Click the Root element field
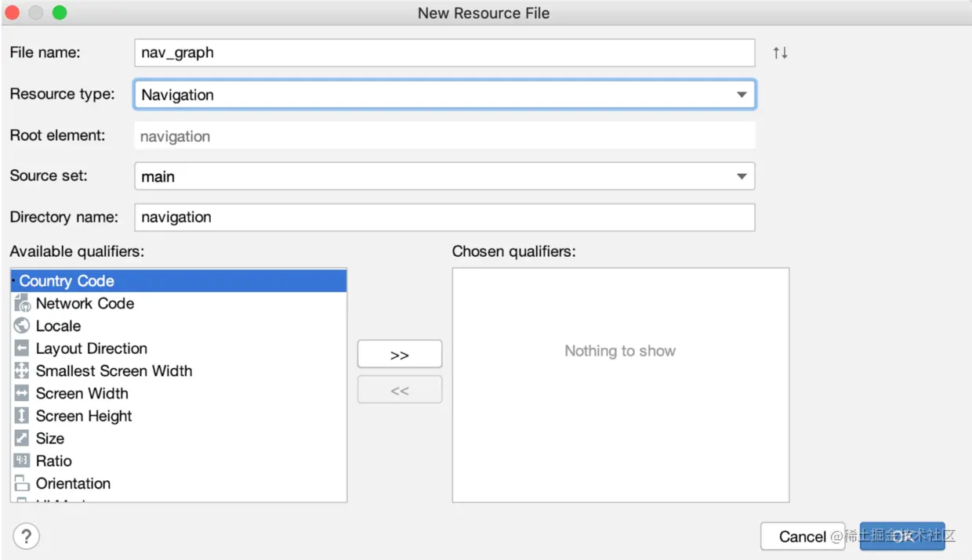This screenshot has height=560, width=972. (444, 135)
